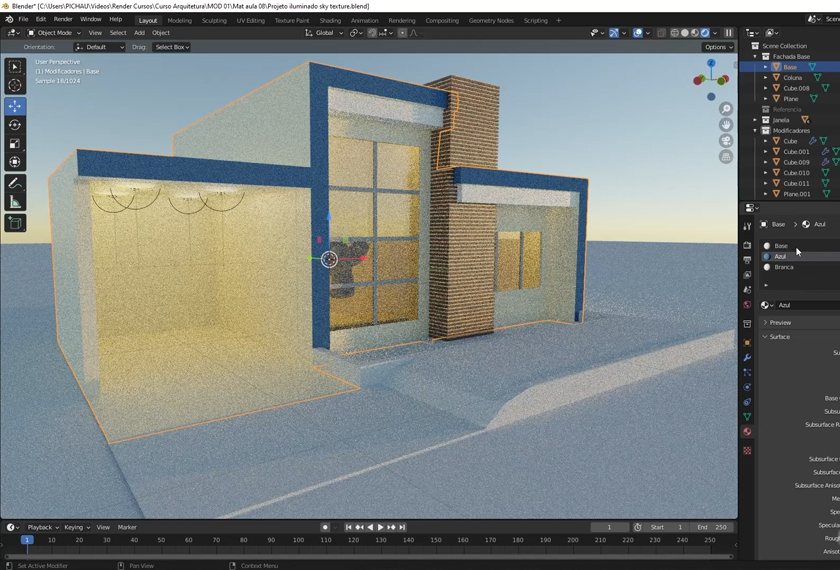840x570 pixels.
Task: Expand the Preview panel
Action: pyautogui.click(x=780, y=322)
